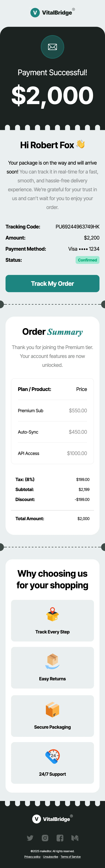
Task: Click the envelope icon above Payment Successful
Action: click(52, 47)
